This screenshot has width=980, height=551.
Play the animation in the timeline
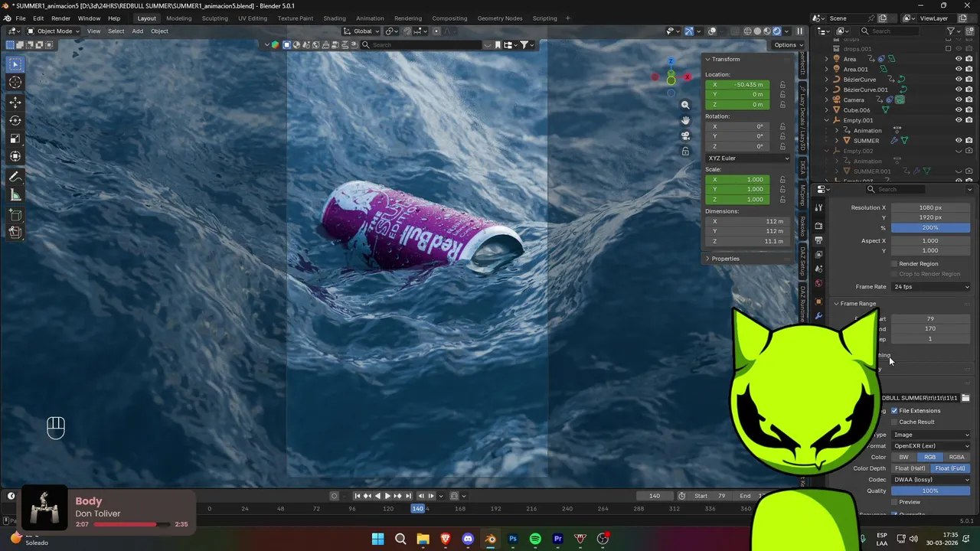(x=387, y=496)
